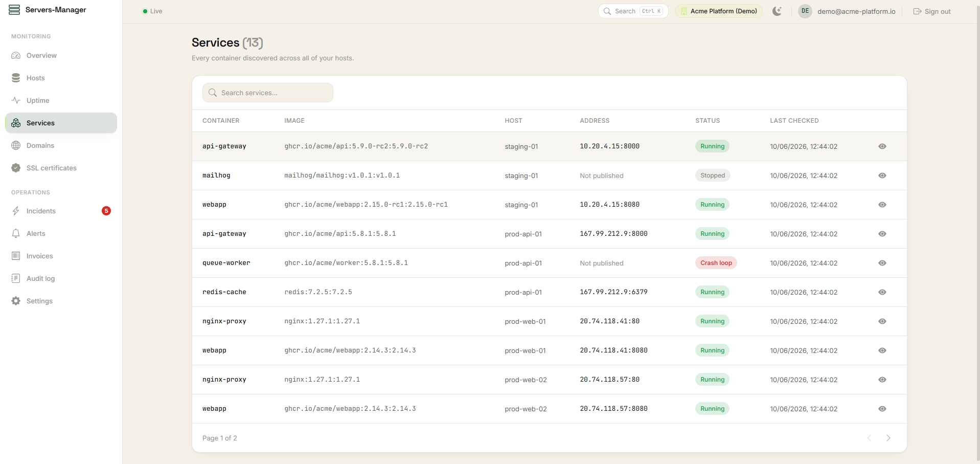This screenshot has width=980, height=464.
Task: Click eye icon on redis-cache row
Action: click(882, 292)
